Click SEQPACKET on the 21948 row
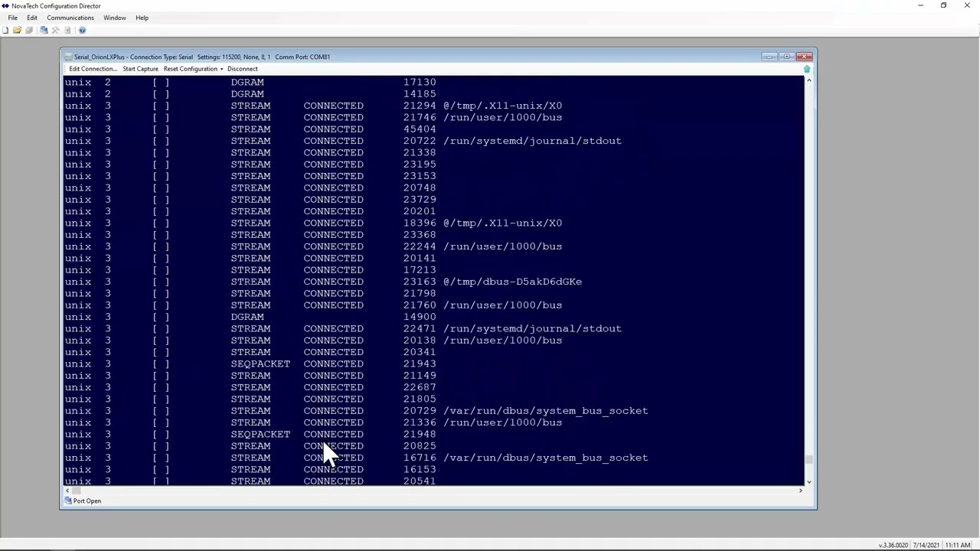The image size is (980, 551). click(260, 435)
